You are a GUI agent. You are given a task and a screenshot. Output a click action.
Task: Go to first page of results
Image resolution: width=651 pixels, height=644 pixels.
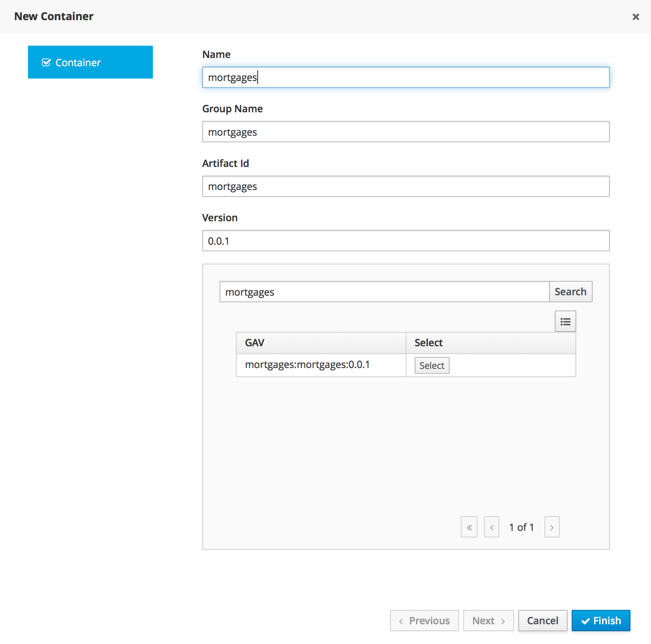(469, 527)
